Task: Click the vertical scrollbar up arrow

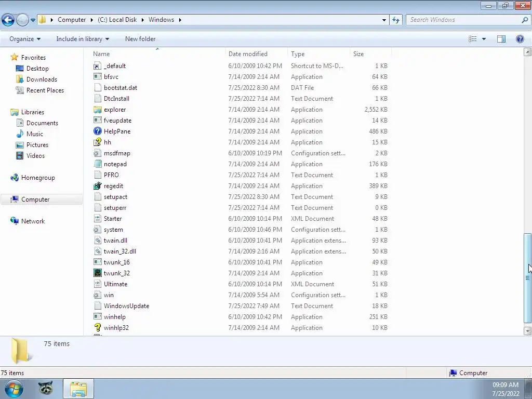Action: pos(527,52)
